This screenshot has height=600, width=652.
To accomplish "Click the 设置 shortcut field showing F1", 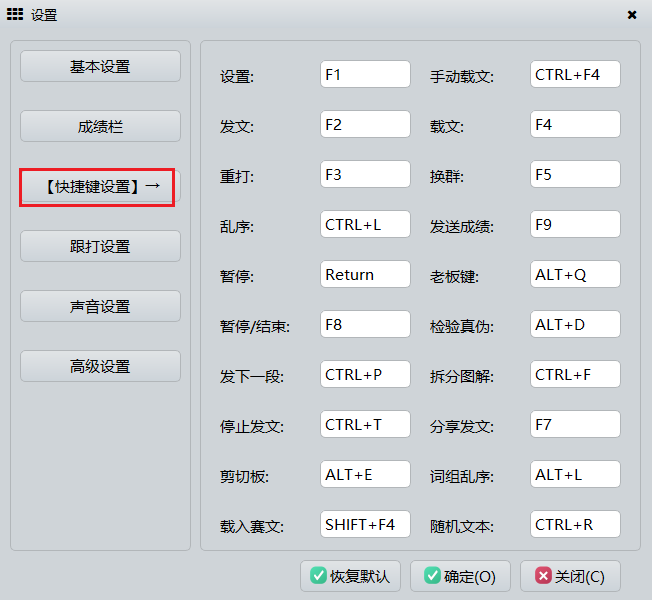I will point(365,74).
